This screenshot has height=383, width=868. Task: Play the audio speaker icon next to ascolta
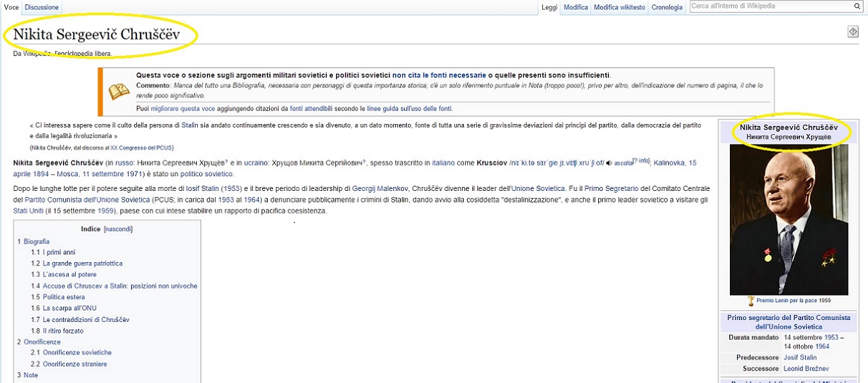[x=609, y=163]
